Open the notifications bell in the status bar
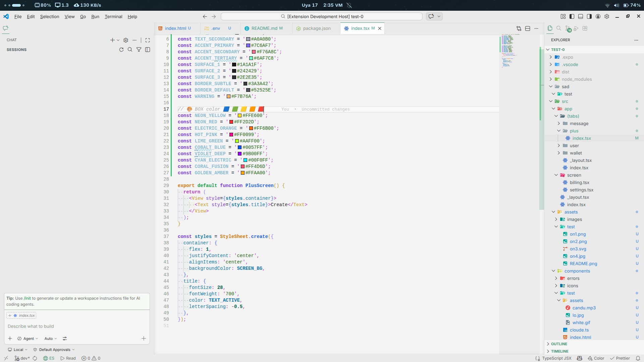Viewport: 644px width, 362px height. 638,358
